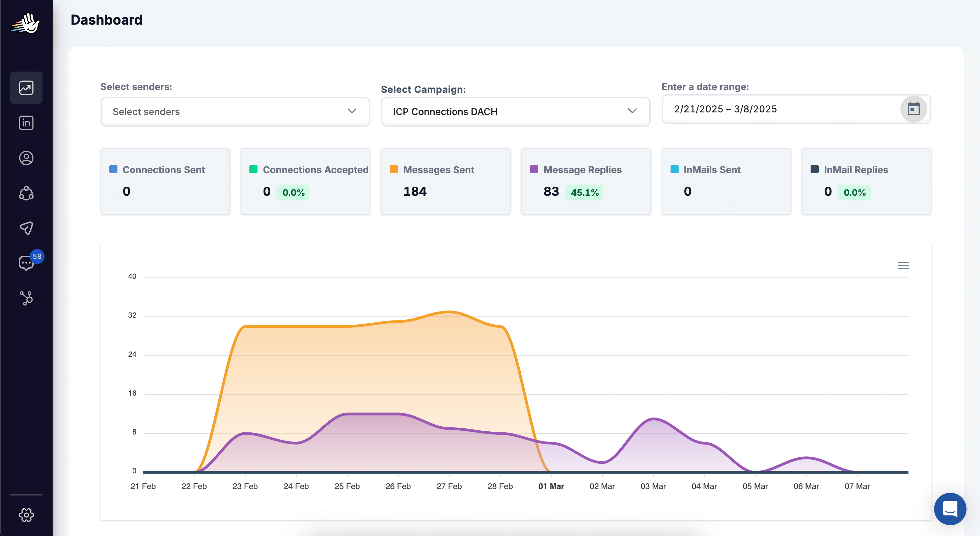The height and width of the screenshot is (536, 980).
Task: Open the Dashboard analytics chart icon
Action: (x=26, y=87)
